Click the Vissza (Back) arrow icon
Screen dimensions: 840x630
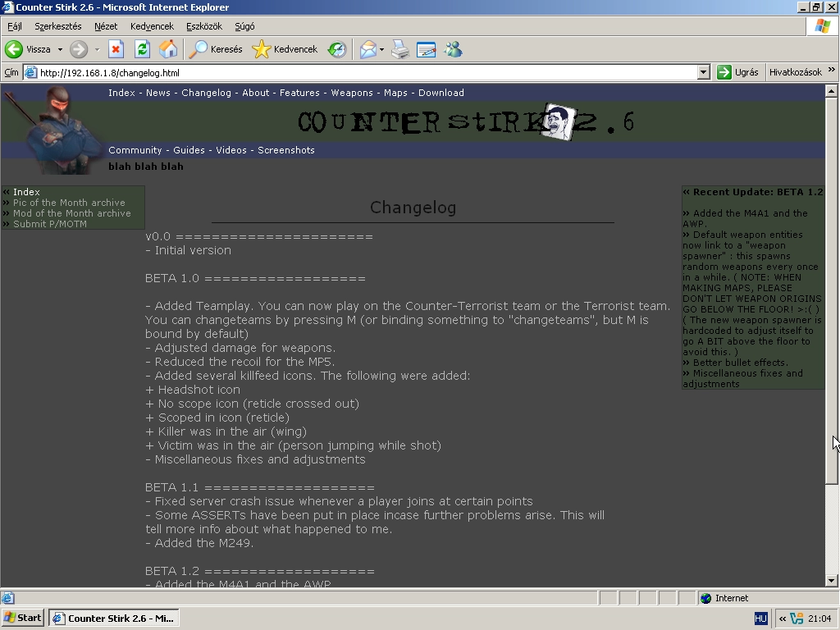click(14, 49)
